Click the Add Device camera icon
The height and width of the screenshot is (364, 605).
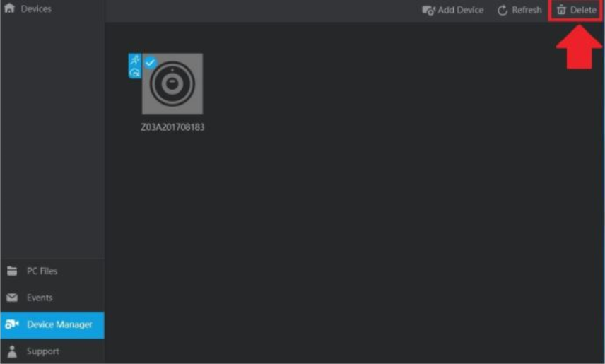pos(429,10)
